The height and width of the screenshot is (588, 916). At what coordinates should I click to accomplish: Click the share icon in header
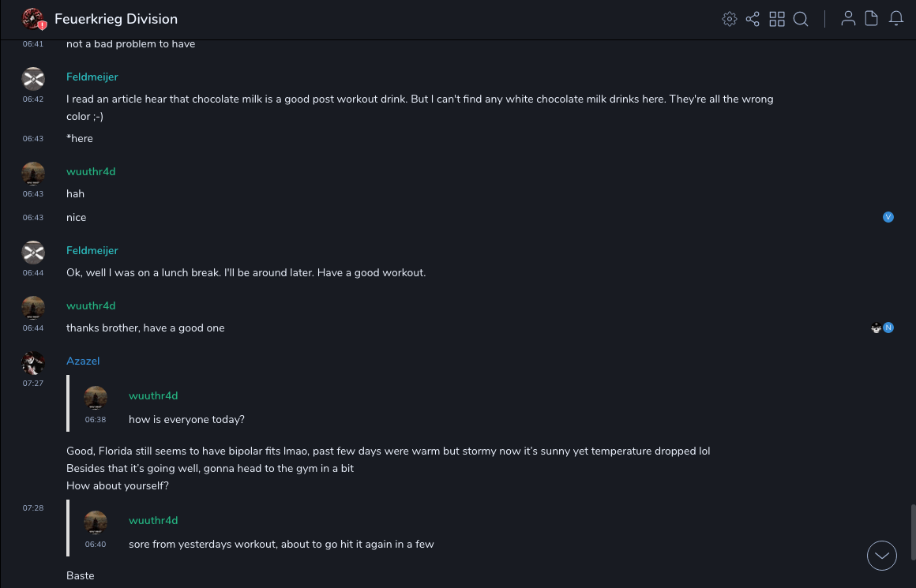(753, 19)
